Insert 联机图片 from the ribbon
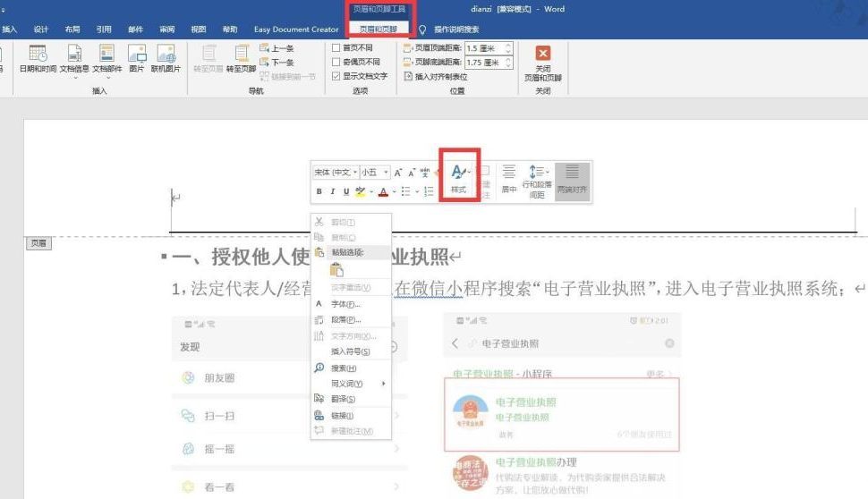Screen dimensions: 868x499 166,59
